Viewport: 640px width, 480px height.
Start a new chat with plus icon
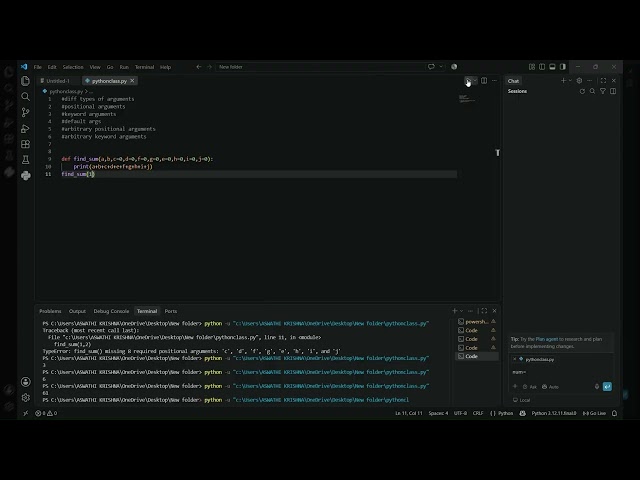[x=563, y=81]
